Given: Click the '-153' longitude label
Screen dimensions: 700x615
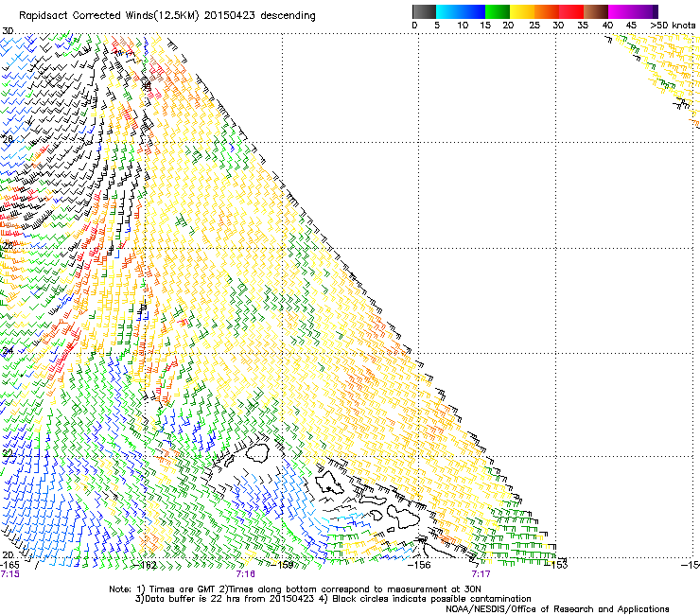Looking at the screenshot, I should [556, 565].
